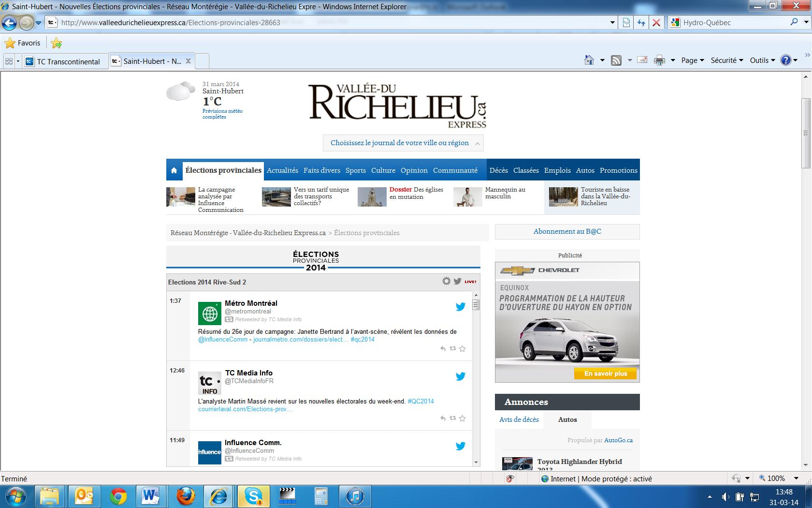Click the compatibility view icon in address bar
The image size is (812, 508).
626,23
